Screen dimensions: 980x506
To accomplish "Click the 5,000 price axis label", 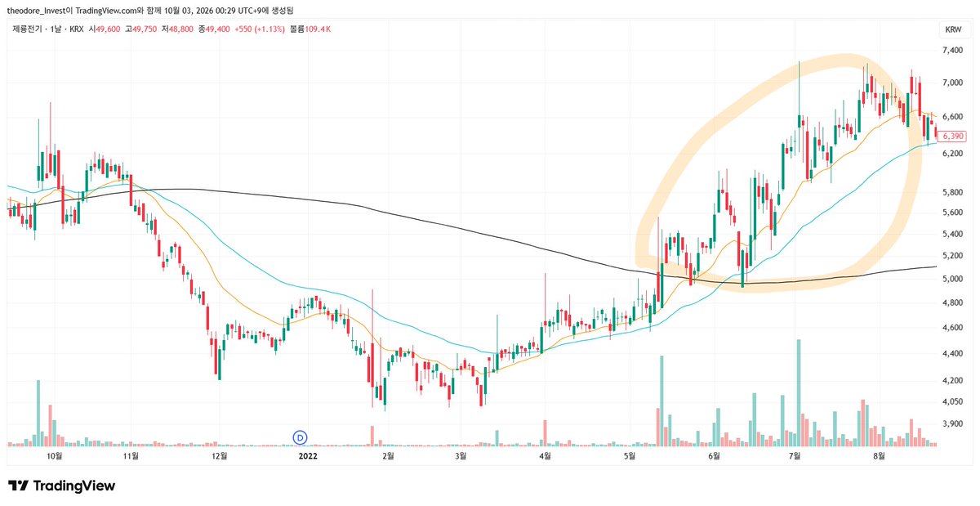I will pyautogui.click(x=954, y=279).
